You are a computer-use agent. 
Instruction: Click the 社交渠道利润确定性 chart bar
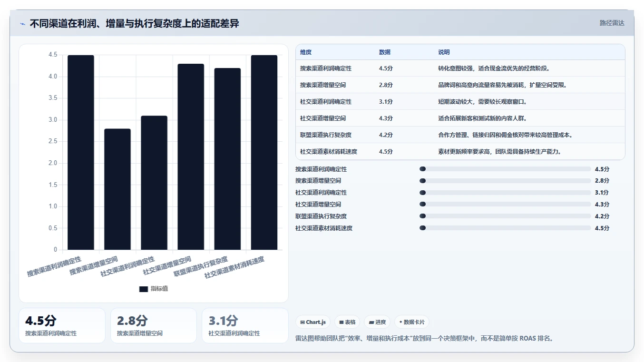click(154, 183)
